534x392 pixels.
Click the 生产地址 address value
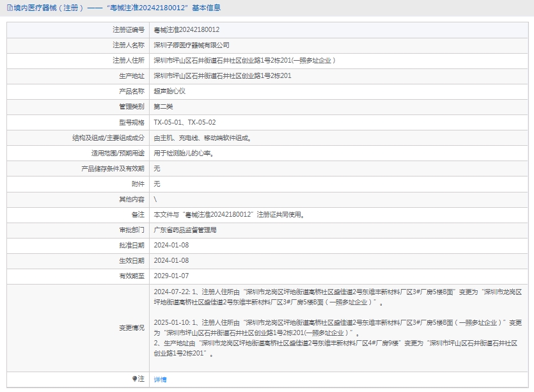click(x=223, y=76)
